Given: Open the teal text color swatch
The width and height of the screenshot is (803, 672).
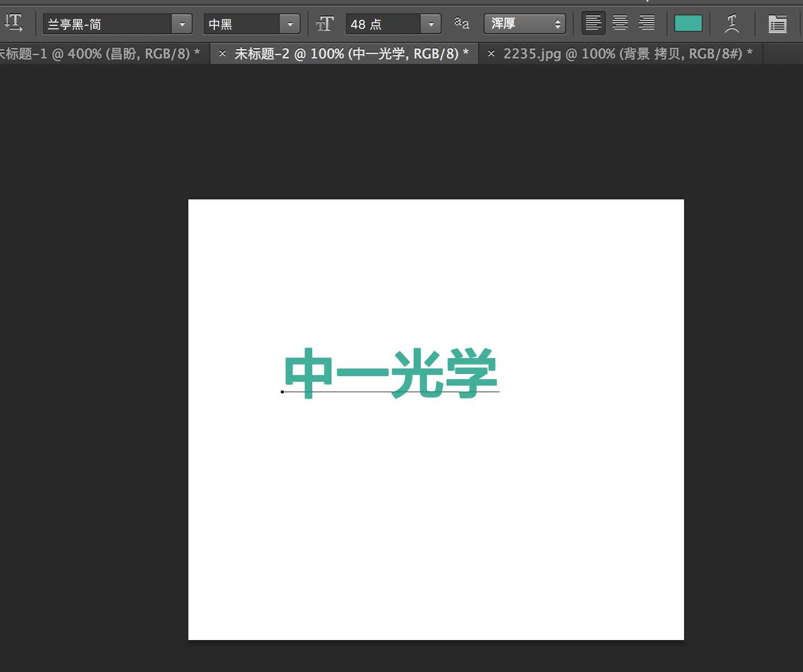Looking at the screenshot, I should (x=688, y=23).
